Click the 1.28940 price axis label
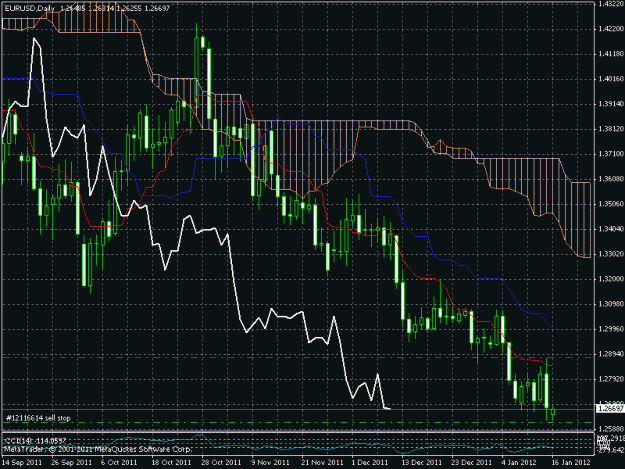 pyautogui.click(x=610, y=354)
